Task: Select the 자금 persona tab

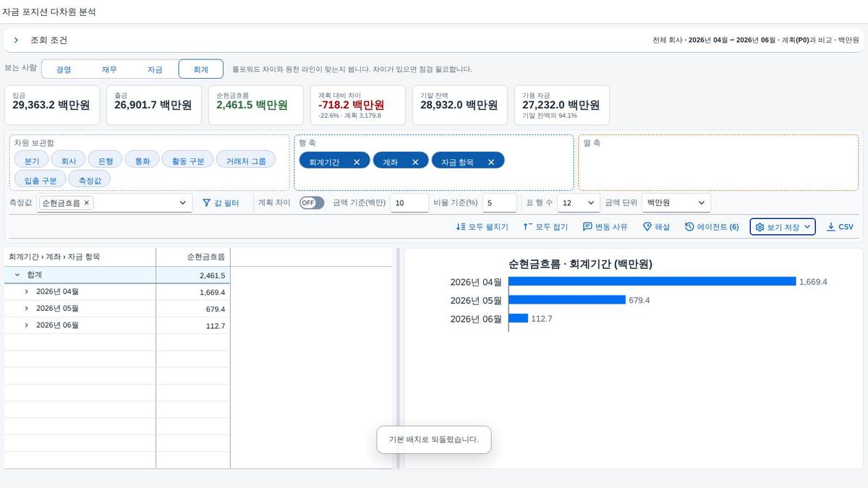Action: 155,69
